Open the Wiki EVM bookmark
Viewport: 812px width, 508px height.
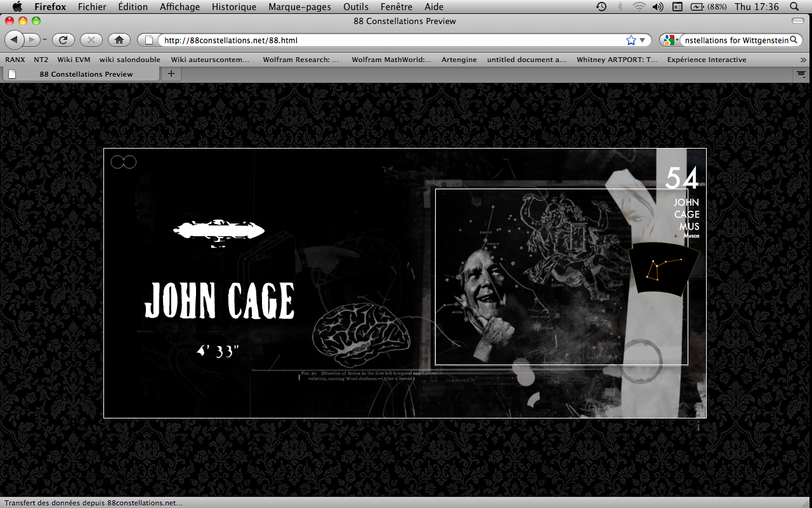pos(74,60)
